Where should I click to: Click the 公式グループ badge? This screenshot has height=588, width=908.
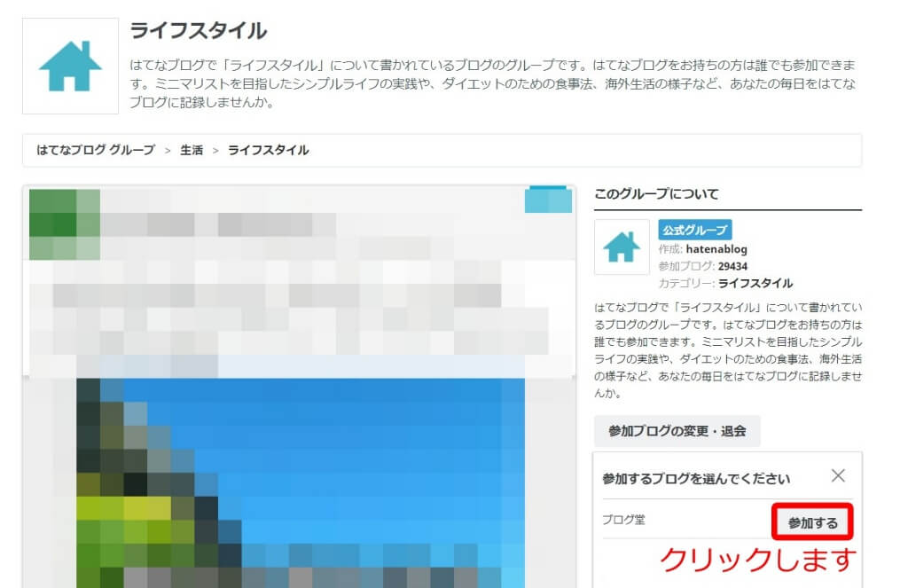pyautogui.click(x=693, y=229)
